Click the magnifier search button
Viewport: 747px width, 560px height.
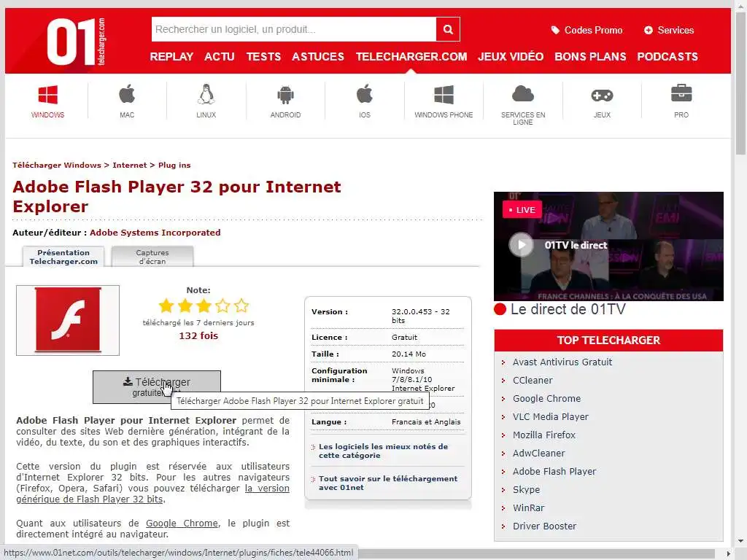[448, 29]
